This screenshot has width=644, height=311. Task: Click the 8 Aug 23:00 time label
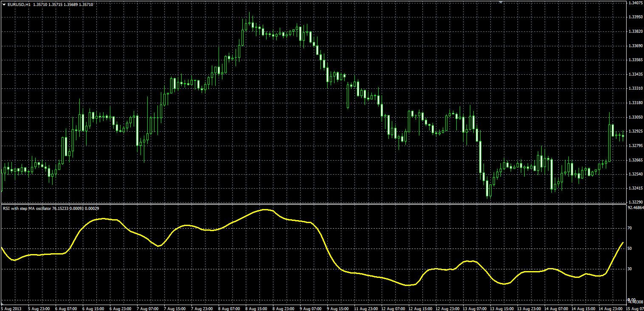[x=284, y=308]
